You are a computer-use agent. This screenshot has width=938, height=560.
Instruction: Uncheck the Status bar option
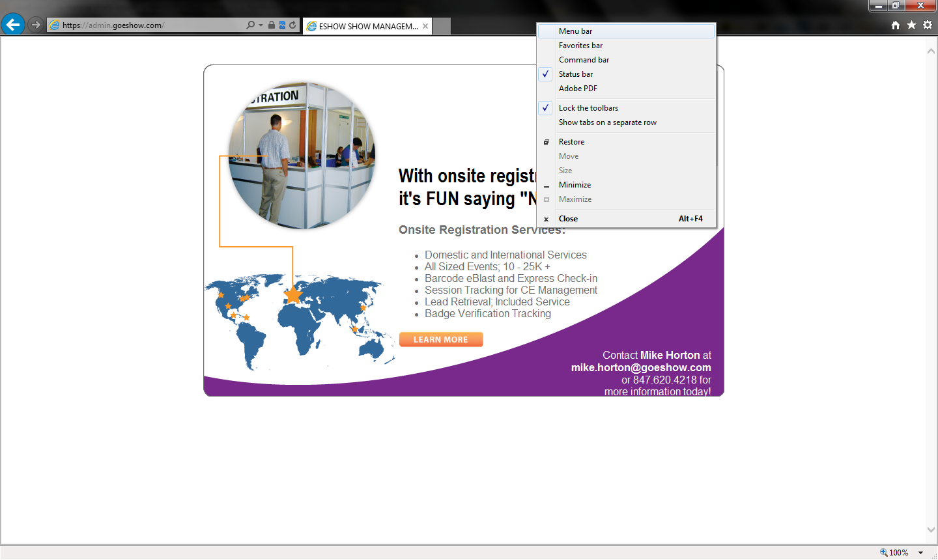coord(576,74)
